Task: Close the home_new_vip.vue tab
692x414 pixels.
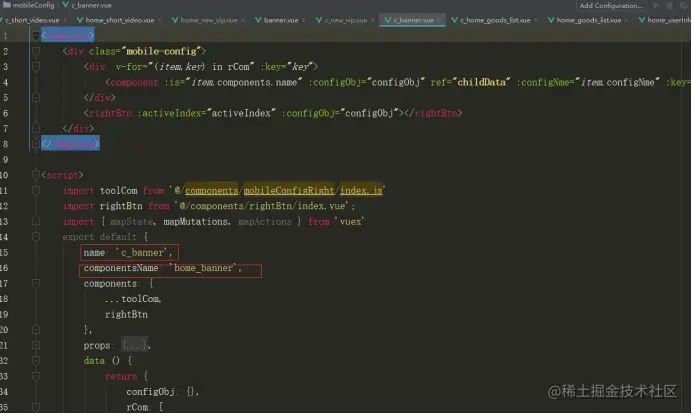Action: click(243, 20)
